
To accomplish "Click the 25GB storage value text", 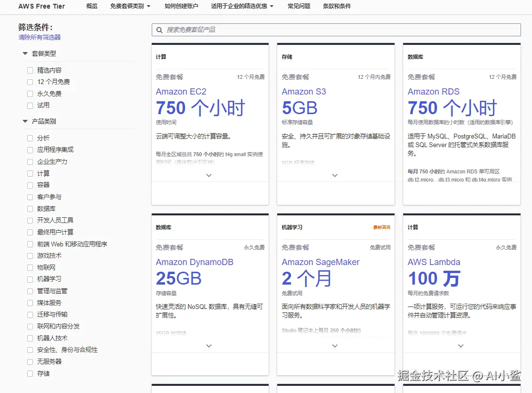I will [178, 278].
